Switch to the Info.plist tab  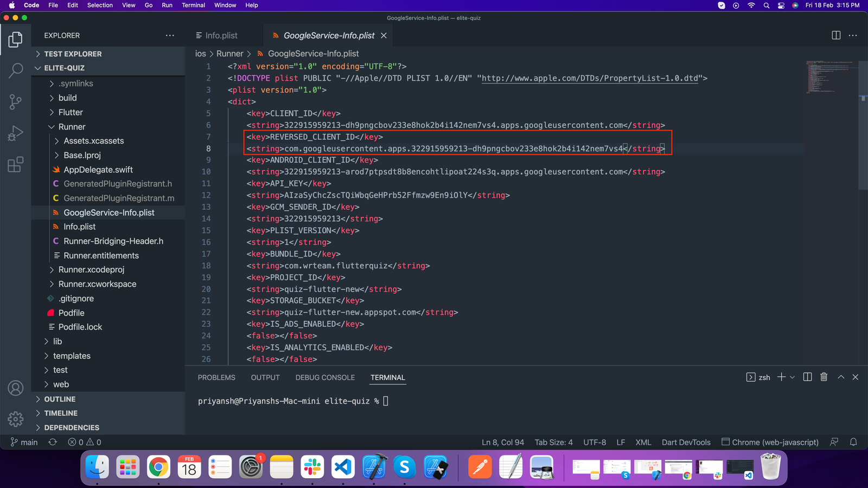221,36
